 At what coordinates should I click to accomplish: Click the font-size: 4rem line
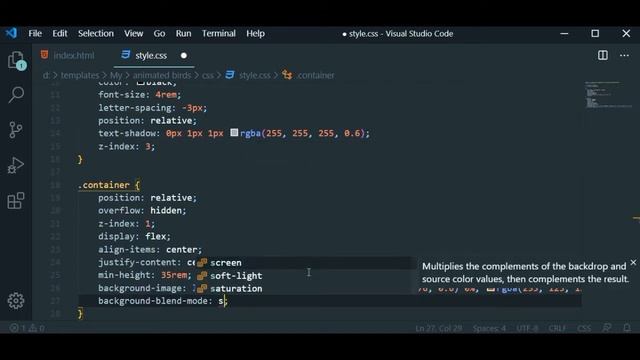click(x=139, y=95)
